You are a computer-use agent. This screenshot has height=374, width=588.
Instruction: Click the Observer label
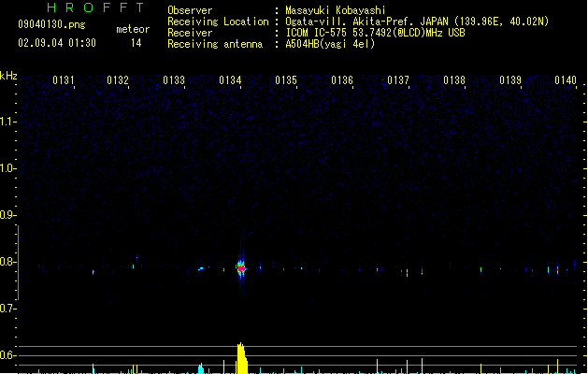190,10
